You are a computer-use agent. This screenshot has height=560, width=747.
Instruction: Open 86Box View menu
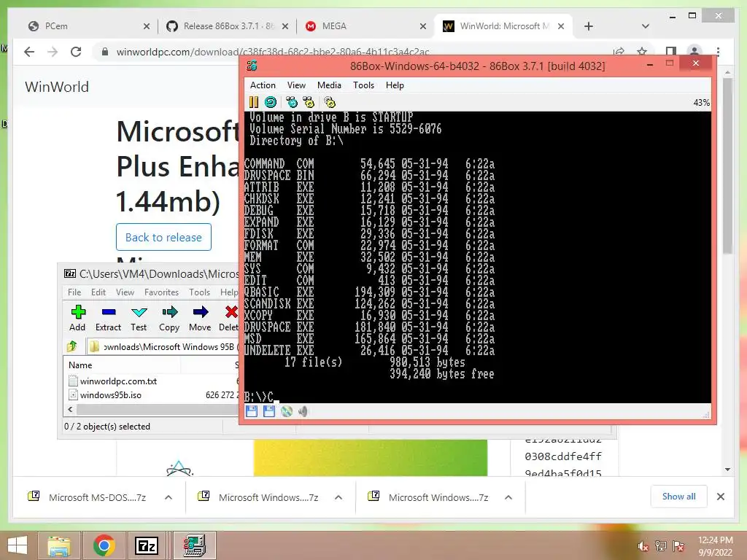[296, 85]
